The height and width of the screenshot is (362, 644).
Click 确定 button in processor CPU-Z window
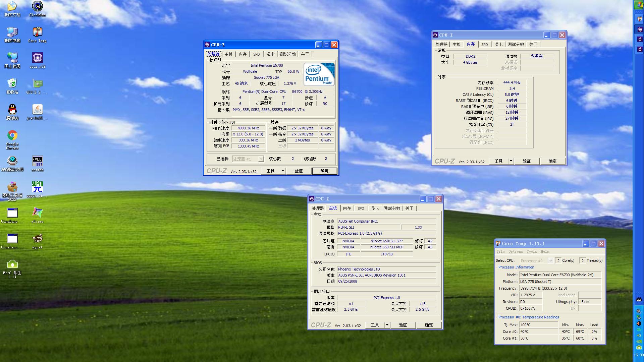pos(324,171)
